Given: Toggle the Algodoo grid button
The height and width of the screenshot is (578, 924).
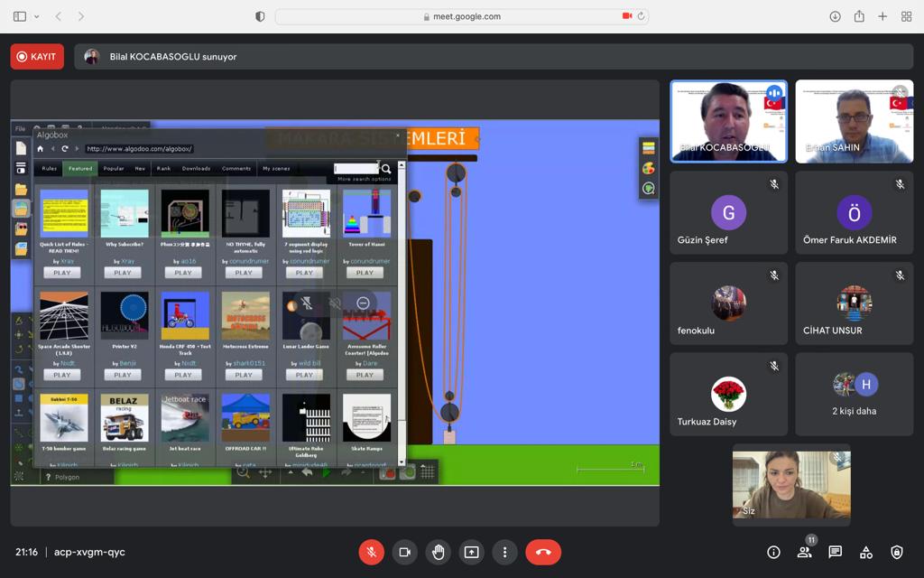Looking at the screenshot, I should coord(428,471).
